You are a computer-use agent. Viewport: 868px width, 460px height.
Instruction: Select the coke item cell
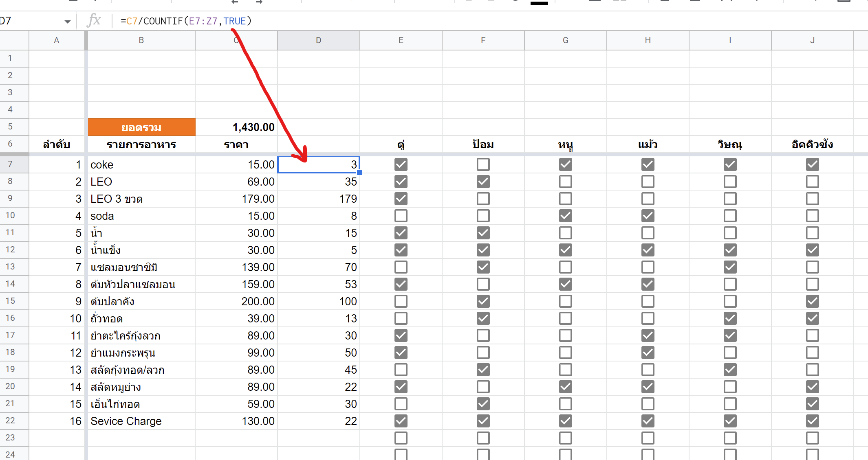pos(141,164)
